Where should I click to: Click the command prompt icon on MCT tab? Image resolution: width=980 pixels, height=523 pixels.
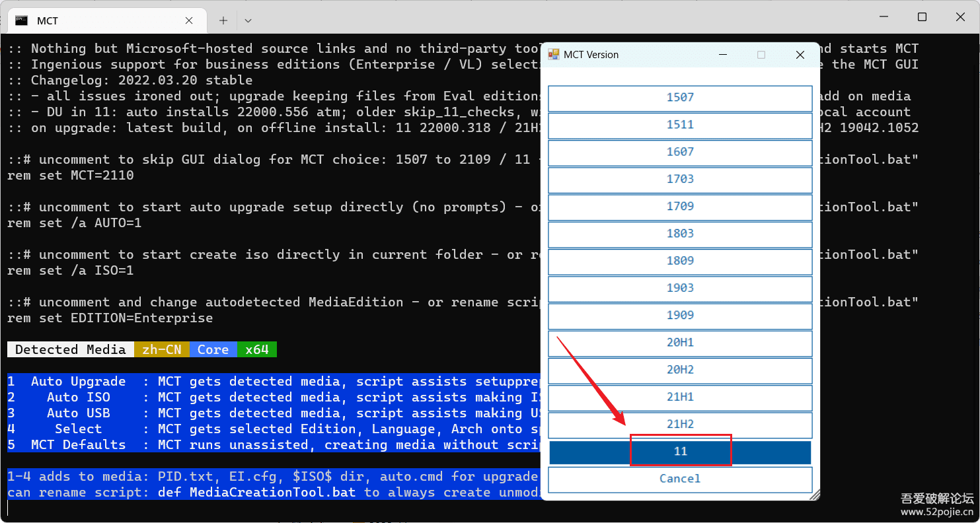pyautogui.click(x=22, y=20)
